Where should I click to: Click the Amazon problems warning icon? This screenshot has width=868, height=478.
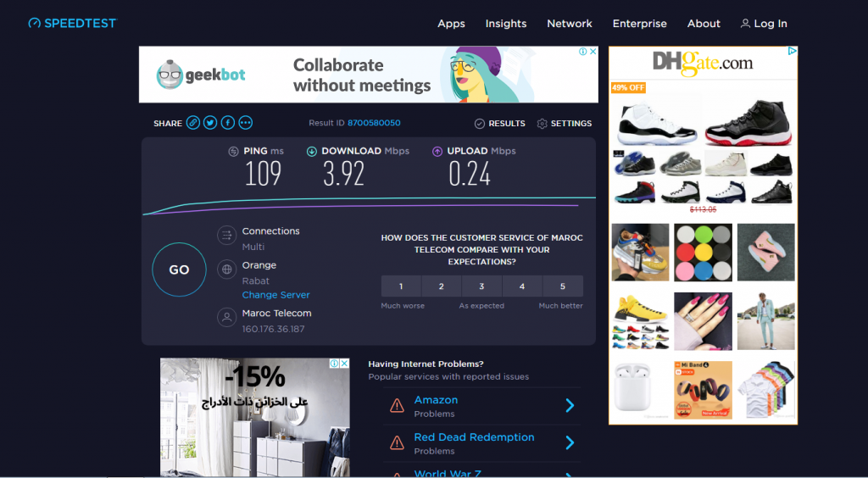[x=397, y=406]
